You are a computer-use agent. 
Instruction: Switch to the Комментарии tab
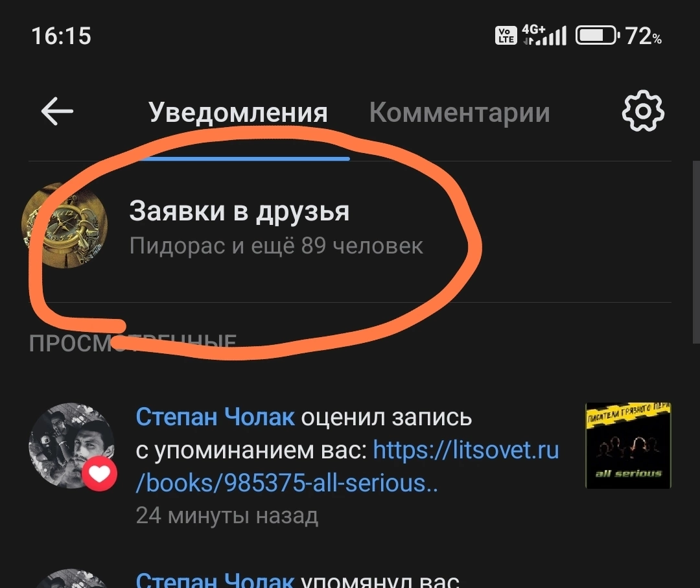click(460, 112)
